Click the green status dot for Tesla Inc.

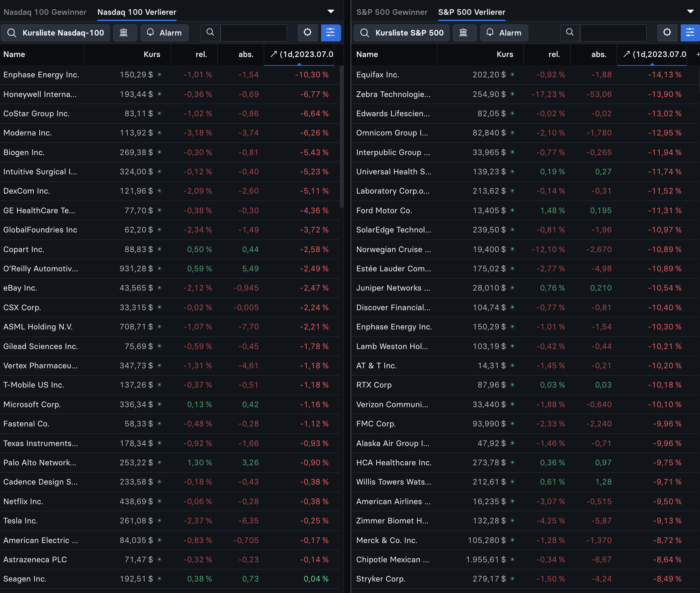[x=159, y=520]
